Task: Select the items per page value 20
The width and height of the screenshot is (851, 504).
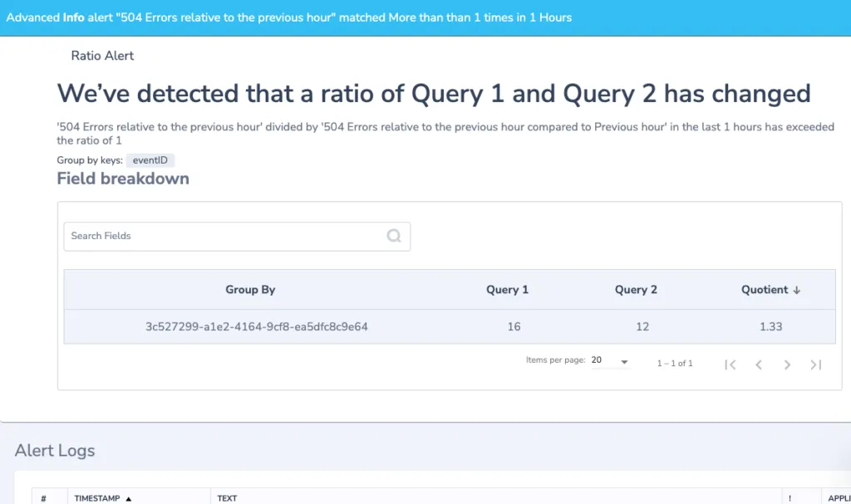Action: 597,360
